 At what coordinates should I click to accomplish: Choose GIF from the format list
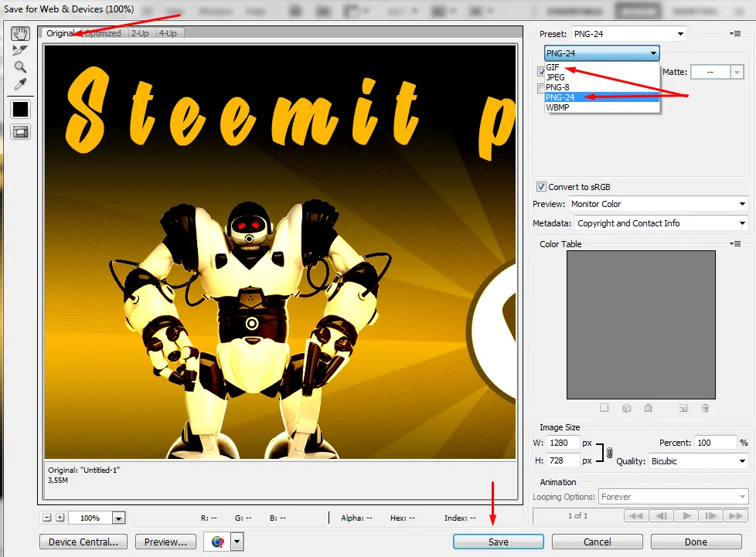tap(601, 67)
